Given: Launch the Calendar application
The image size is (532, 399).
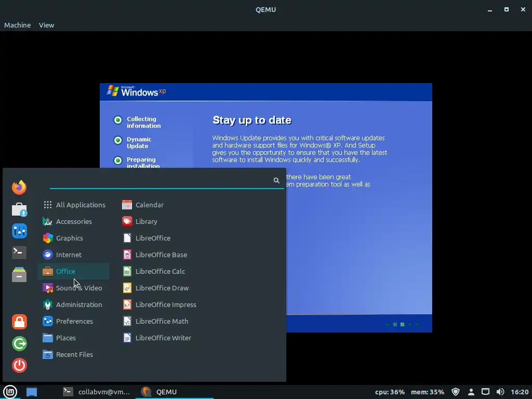Looking at the screenshot, I should click(143, 205).
